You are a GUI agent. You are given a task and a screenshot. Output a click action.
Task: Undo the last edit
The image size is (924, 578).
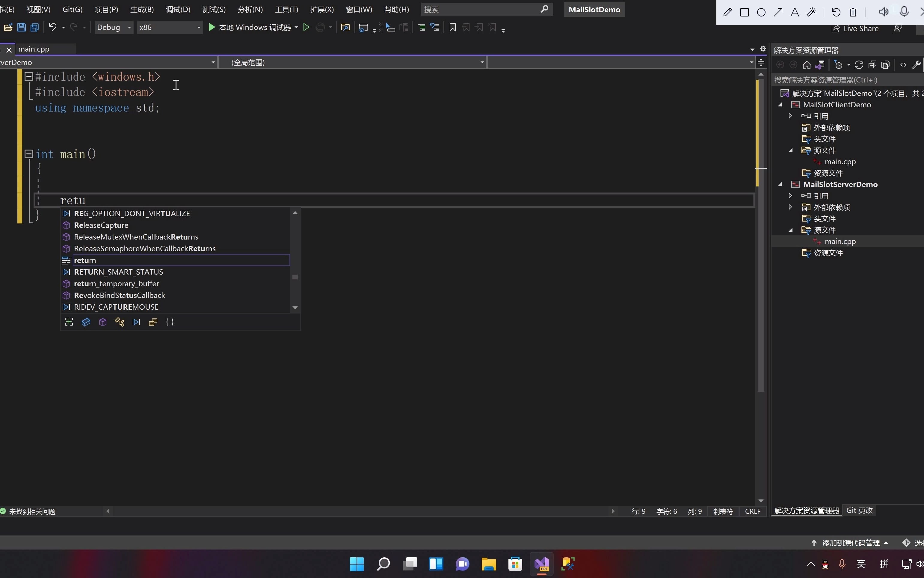coord(53,27)
